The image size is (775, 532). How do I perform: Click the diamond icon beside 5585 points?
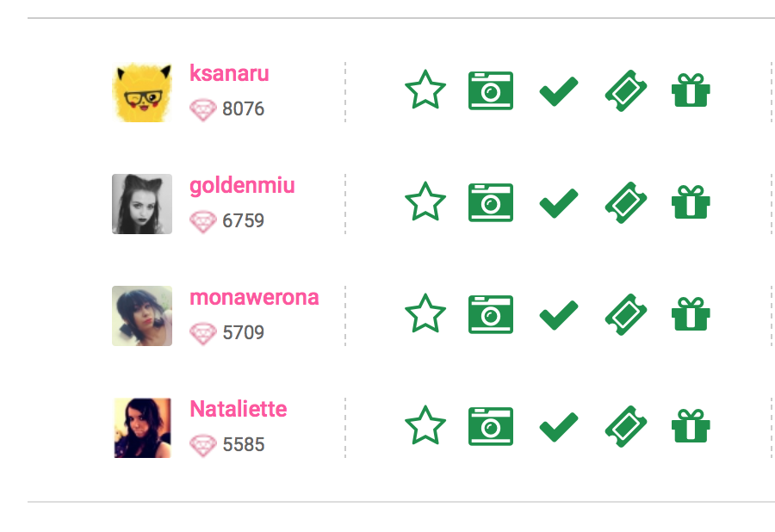pos(202,445)
